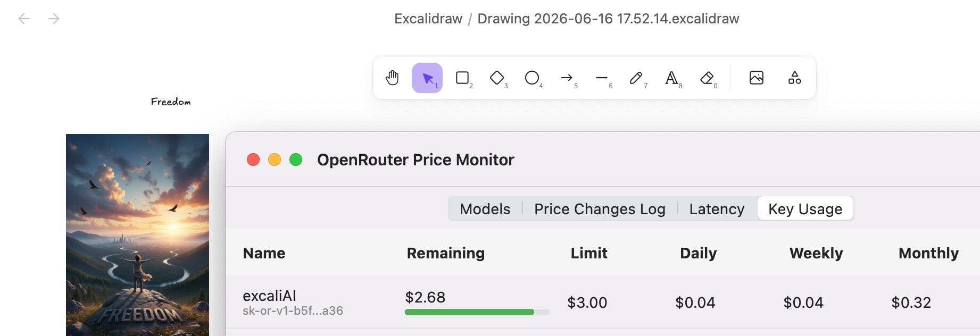
Task: Choose the Arrow drawing tool
Action: point(567,78)
